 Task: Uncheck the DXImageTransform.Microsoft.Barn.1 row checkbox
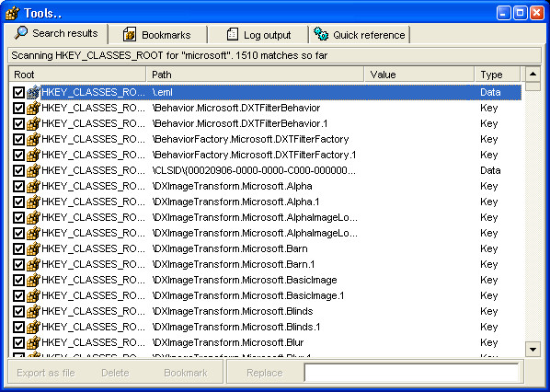coord(18,265)
